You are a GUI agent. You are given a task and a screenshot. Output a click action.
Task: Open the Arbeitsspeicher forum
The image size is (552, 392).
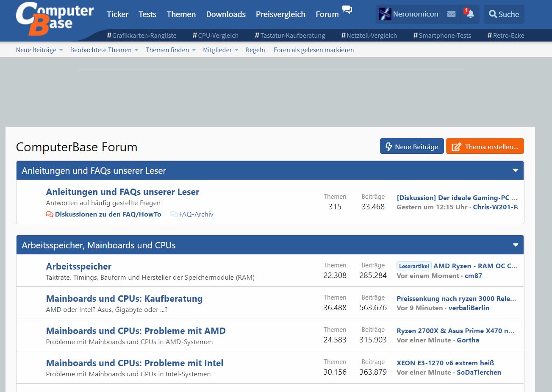[79, 267]
